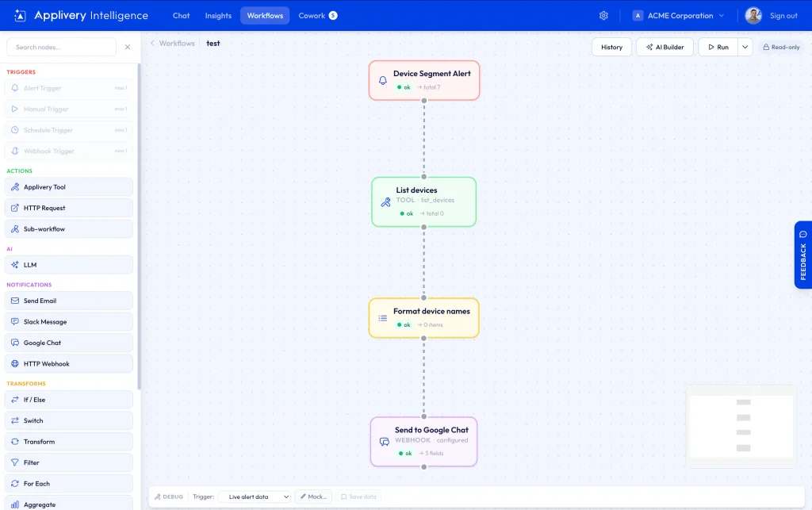Launch the AI Builder
This screenshot has height=510, width=812.
tap(665, 47)
